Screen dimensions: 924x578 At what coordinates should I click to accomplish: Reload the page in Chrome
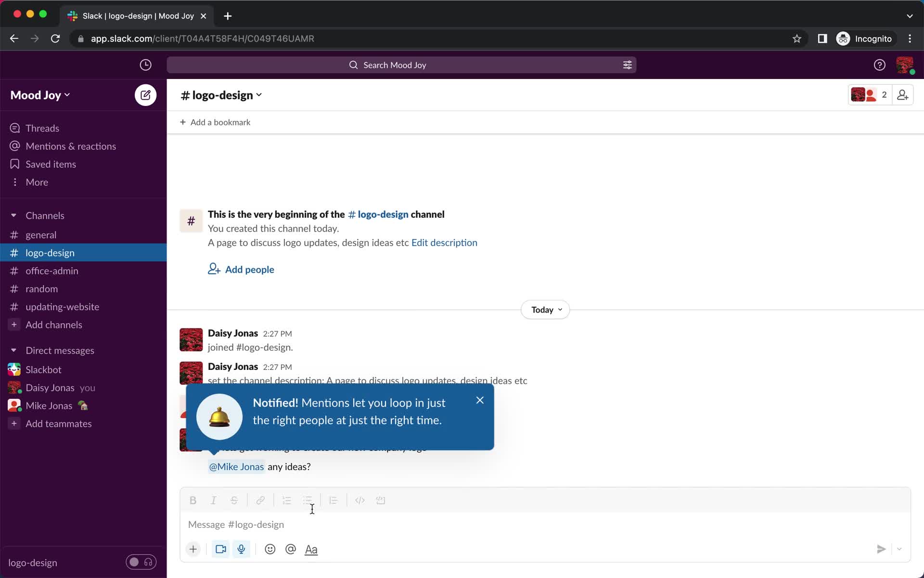click(55, 39)
